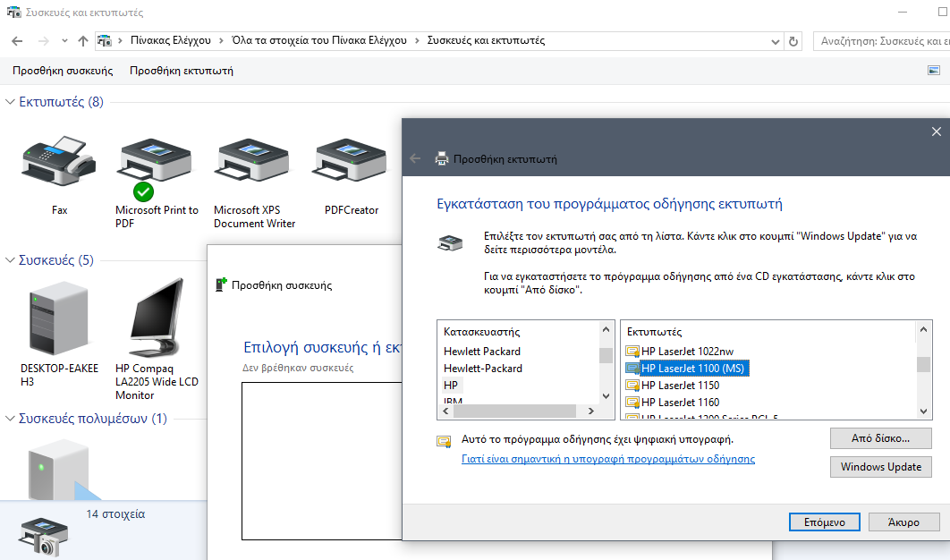Collapse the Εκτυπωτές (8) group

click(x=11, y=102)
